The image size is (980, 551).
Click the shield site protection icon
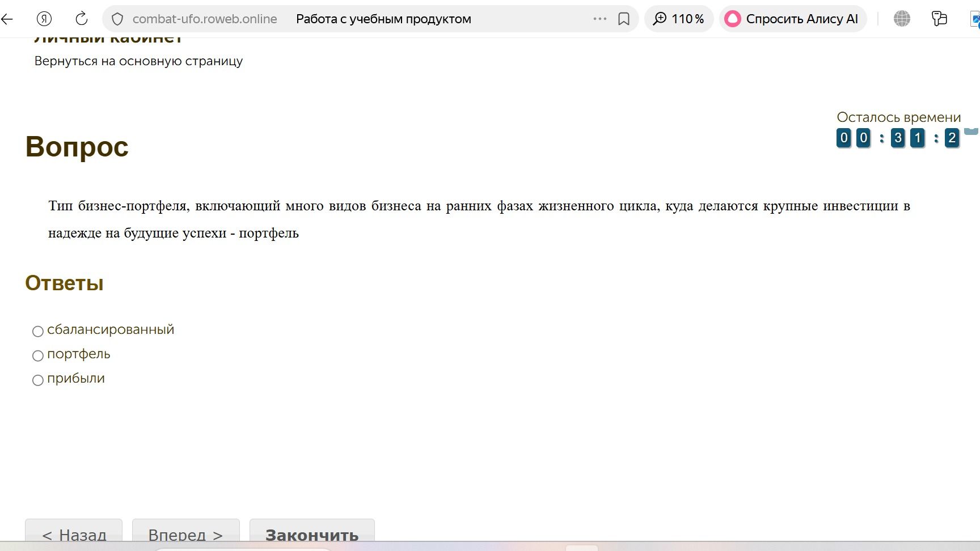pyautogui.click(x=117, y=19)
